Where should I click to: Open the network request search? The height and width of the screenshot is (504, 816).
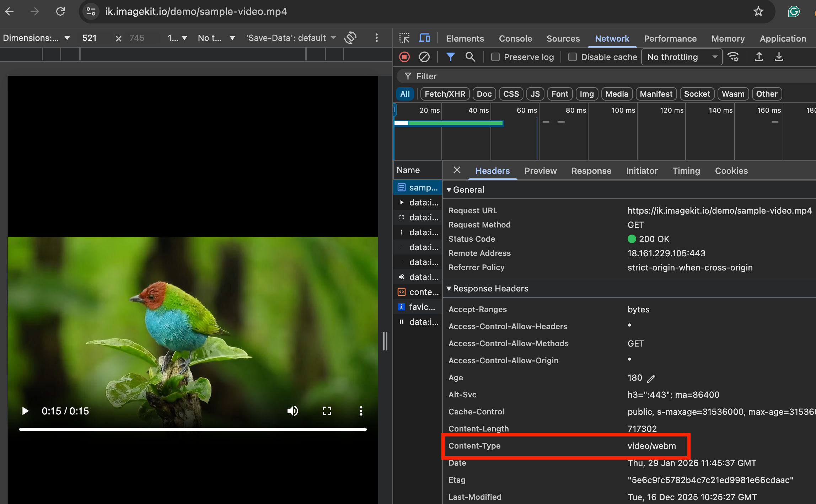(x=470, y=57)
